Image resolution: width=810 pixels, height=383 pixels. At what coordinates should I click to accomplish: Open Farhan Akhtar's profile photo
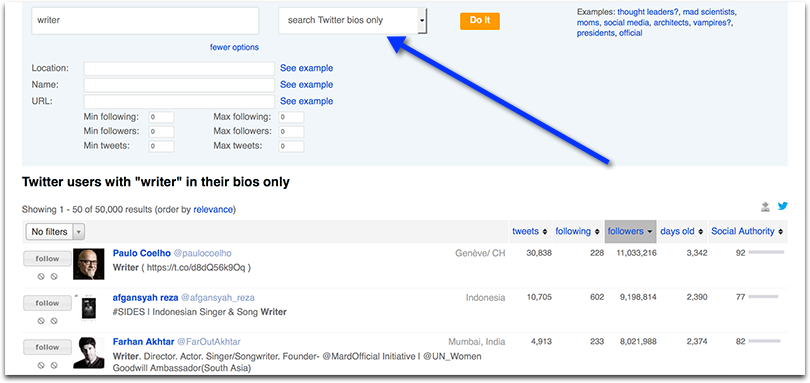point(88,353)
